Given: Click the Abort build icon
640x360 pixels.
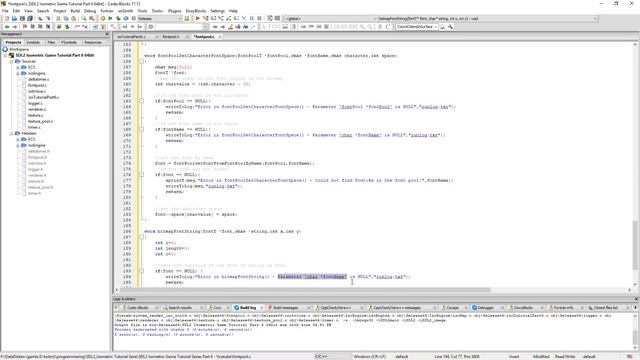Looking at the screenshot, I should pyautogui.click(x=133, y=19).
